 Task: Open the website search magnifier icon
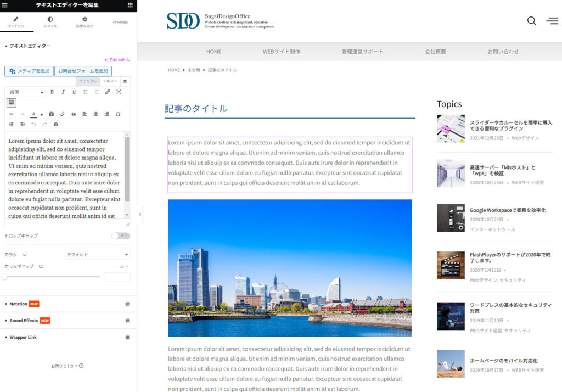point(531,21)
